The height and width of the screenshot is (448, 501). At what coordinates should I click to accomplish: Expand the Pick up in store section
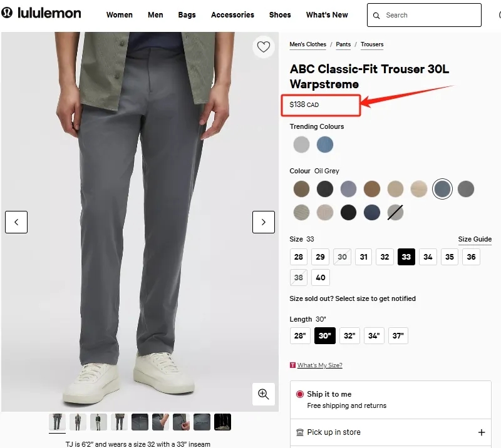pos(482,432)
